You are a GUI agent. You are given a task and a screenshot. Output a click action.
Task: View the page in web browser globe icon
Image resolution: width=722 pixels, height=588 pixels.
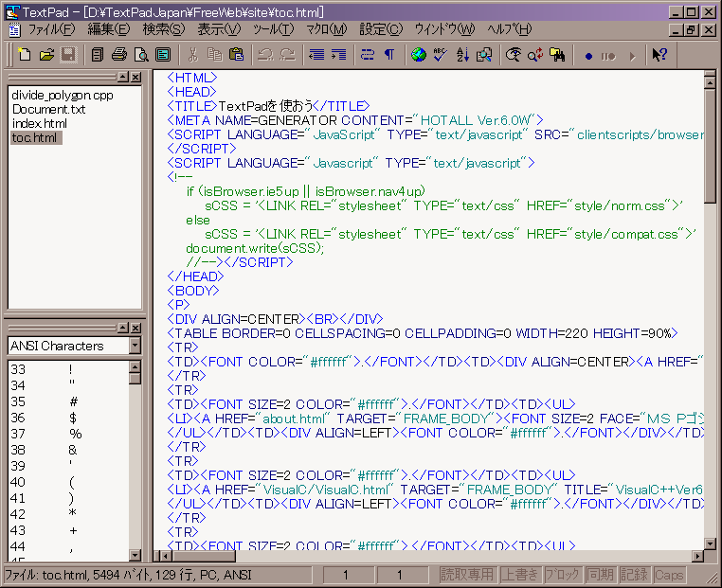point(419,55)
